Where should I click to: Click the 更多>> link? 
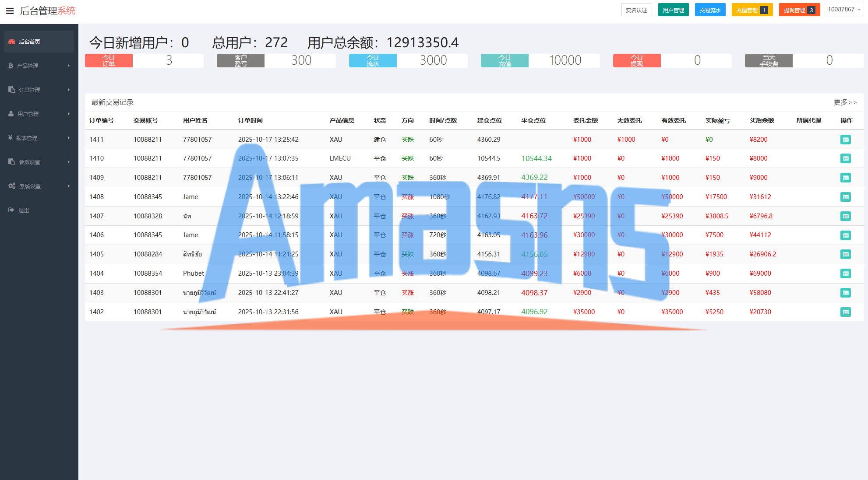tap(845, 102)
